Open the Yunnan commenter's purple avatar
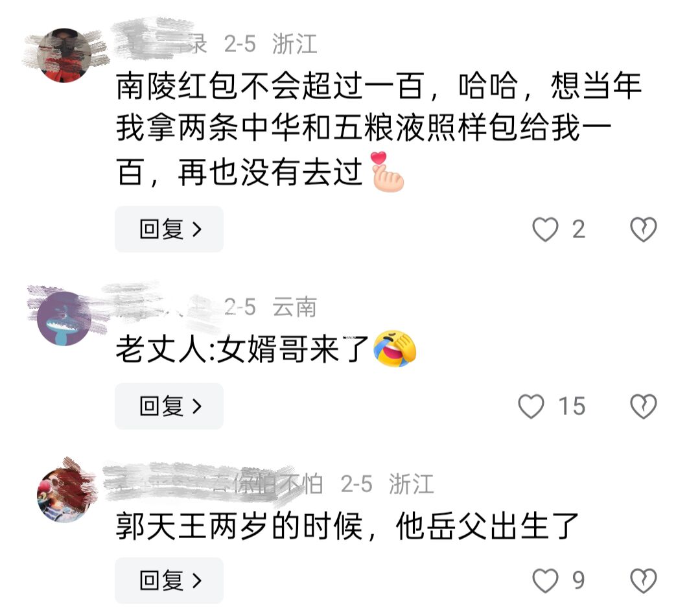The height and width of the screenshot is (612, 700). [x=64, y=319]
